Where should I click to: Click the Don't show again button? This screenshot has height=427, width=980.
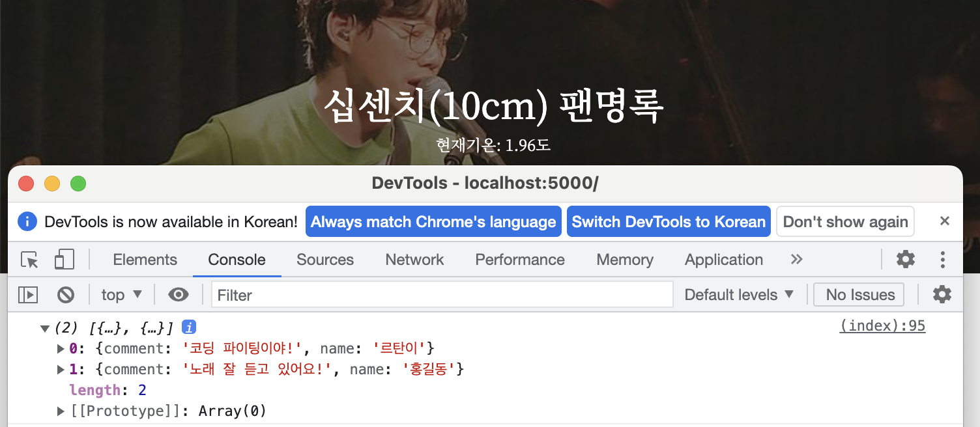pyautogui.click(x=845, y=221)
